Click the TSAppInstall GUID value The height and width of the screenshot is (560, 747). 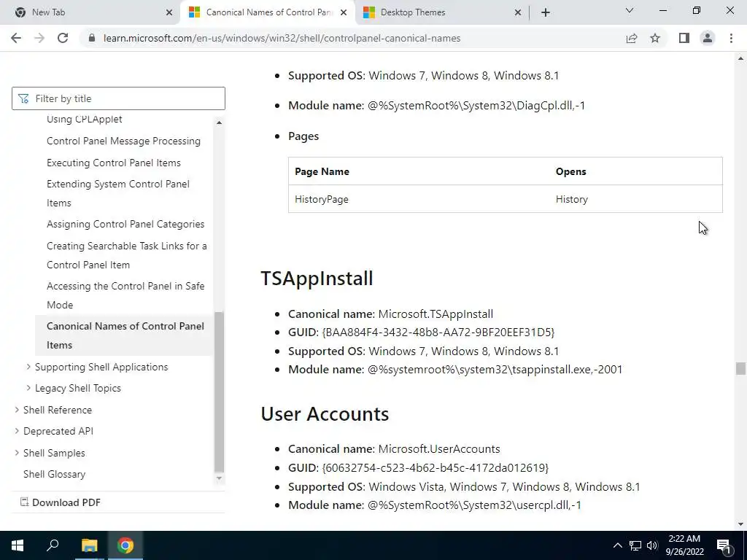tap(438, 332)
